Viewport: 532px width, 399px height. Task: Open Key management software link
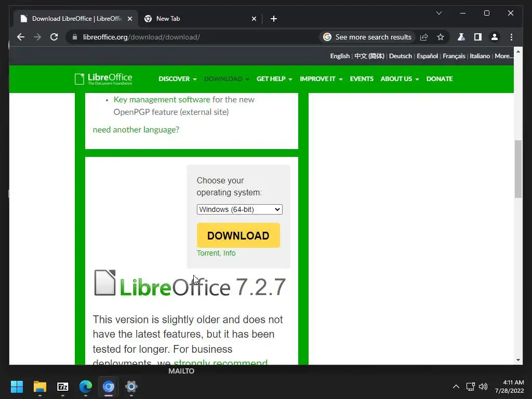(x=162, y=99)
